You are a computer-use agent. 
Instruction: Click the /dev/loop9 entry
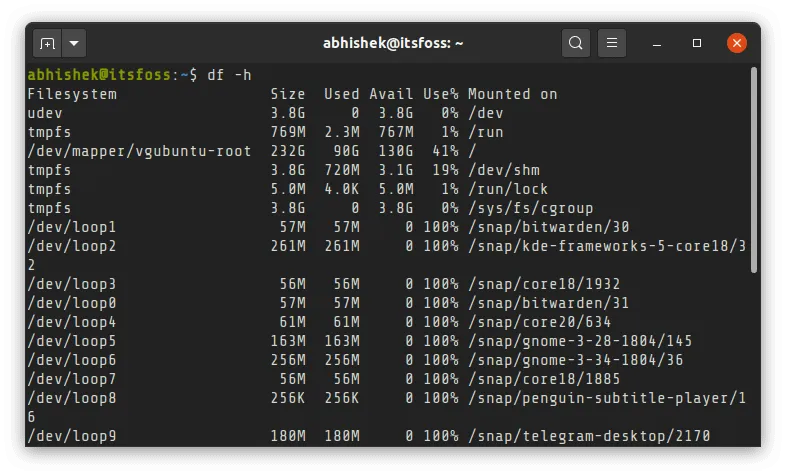pos(72,437)
